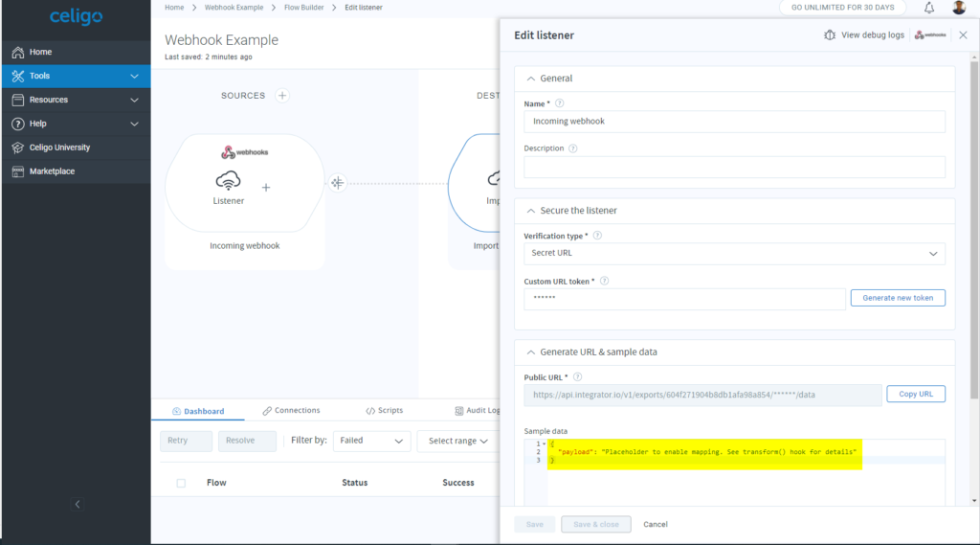This screenshot has height=545, width=980.
Task: Open the Failed filter dropdown
Action: [x=372, y=441]
